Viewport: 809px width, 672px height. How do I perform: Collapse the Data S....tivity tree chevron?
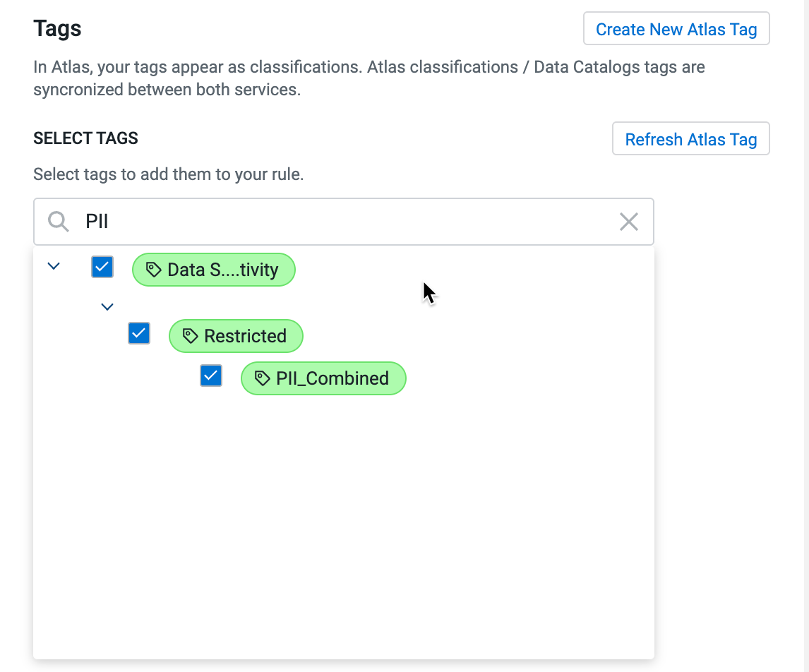click(x=54, y=266)
